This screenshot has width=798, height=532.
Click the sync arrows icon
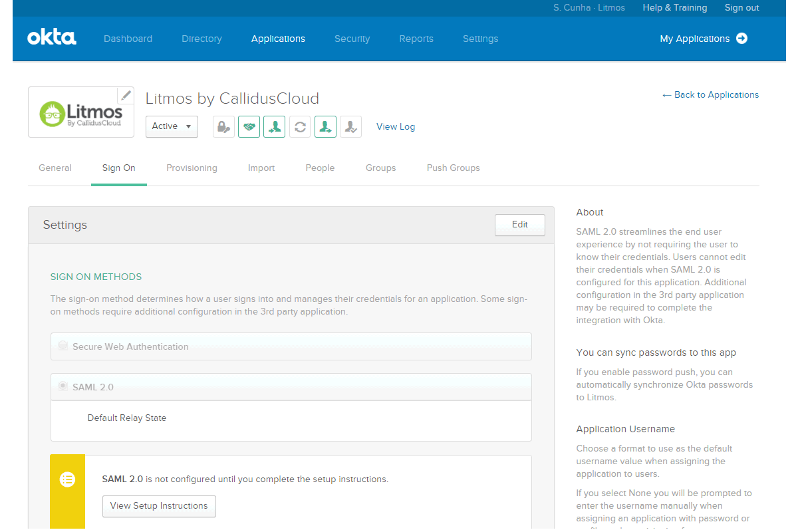[299, 126]
